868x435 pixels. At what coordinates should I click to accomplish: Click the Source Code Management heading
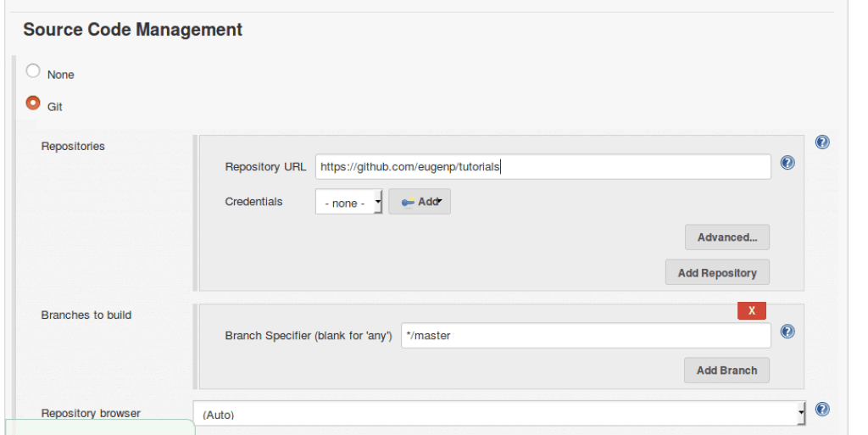point(133,30)
